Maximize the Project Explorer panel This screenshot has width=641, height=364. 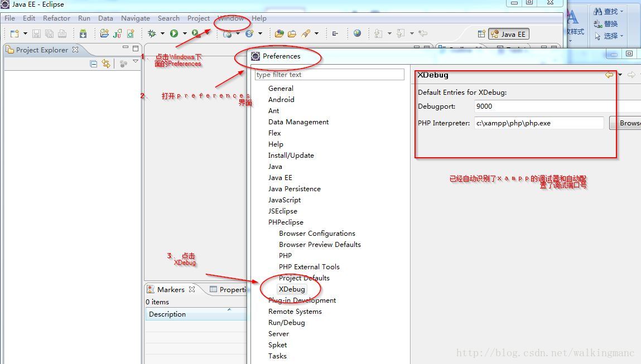point(136,48)
